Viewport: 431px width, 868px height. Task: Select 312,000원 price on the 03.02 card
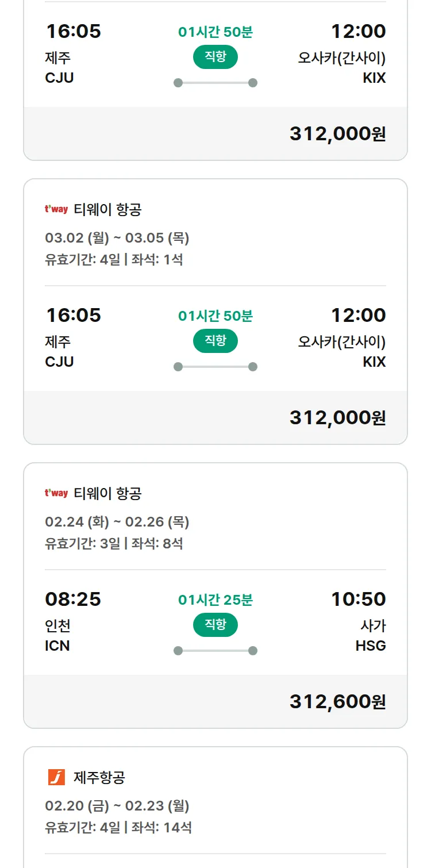pyautogui.click(x=337, y=417)
